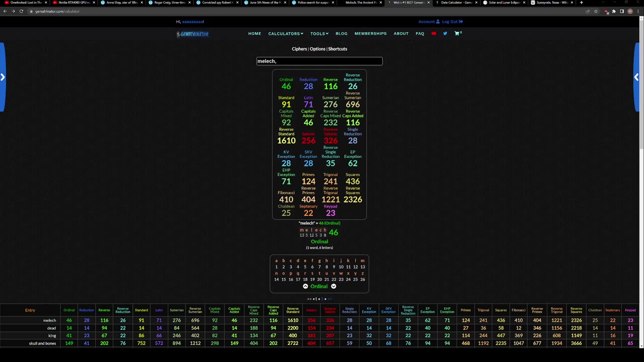Open the shopping cart icon

click(457, 34)
